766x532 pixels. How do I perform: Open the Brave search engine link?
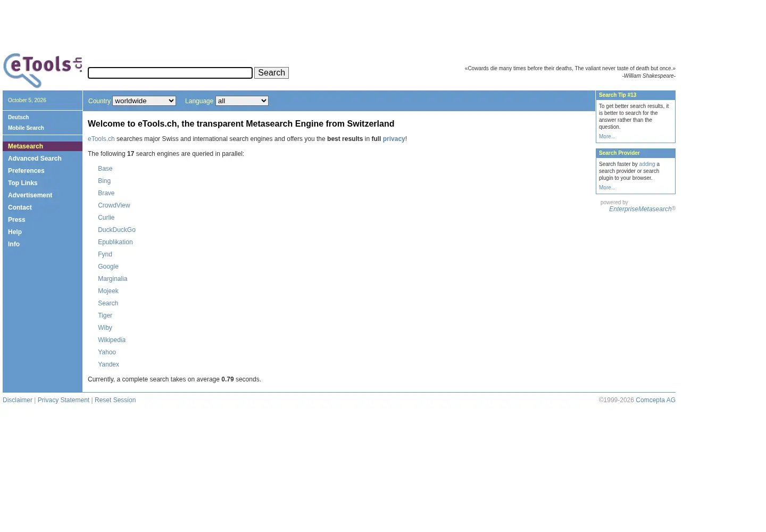[106, 193]
